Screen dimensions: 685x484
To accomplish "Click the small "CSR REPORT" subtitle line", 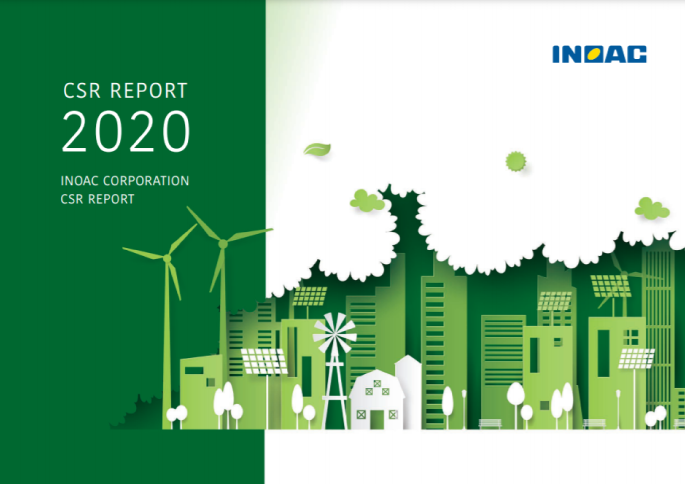I will 97,199.
